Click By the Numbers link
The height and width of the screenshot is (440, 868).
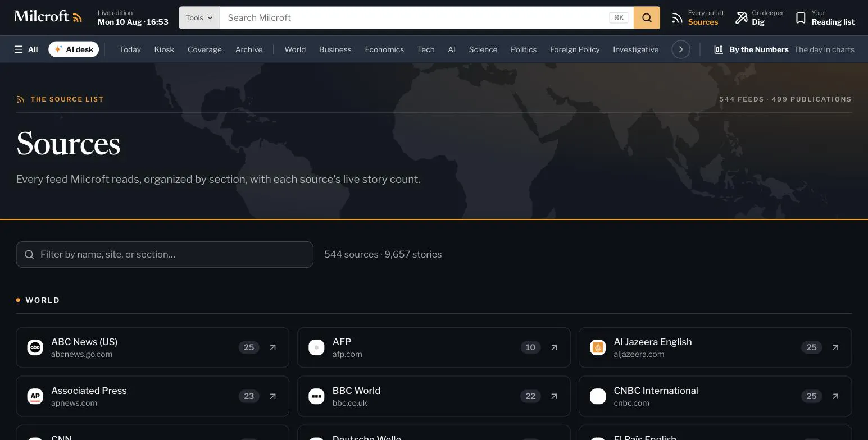784,49
